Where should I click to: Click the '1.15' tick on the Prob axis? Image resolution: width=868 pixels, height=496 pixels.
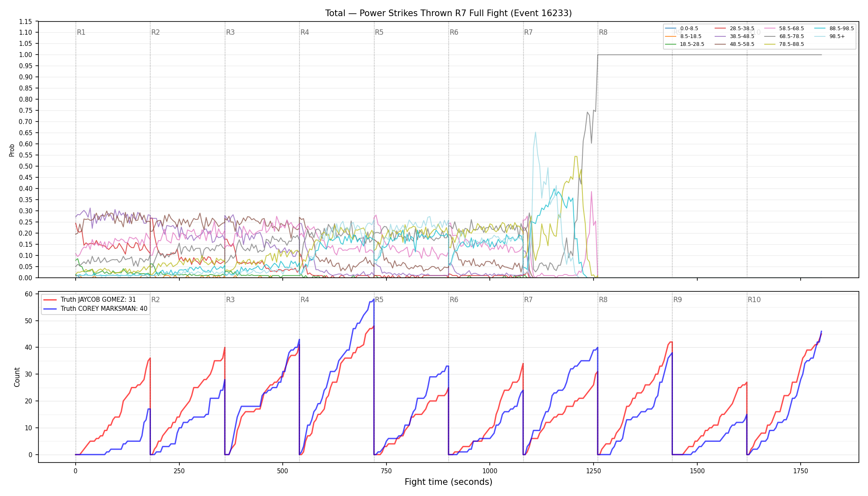(26, 21)
